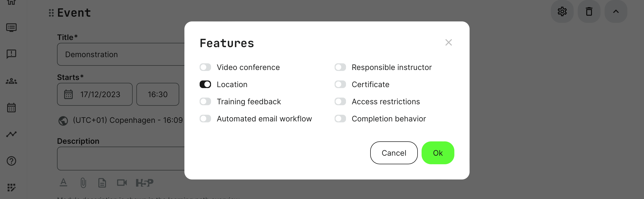Enable the Video conference toggle
The height and width of the screenshot is (199, 644).
point(205,67)
